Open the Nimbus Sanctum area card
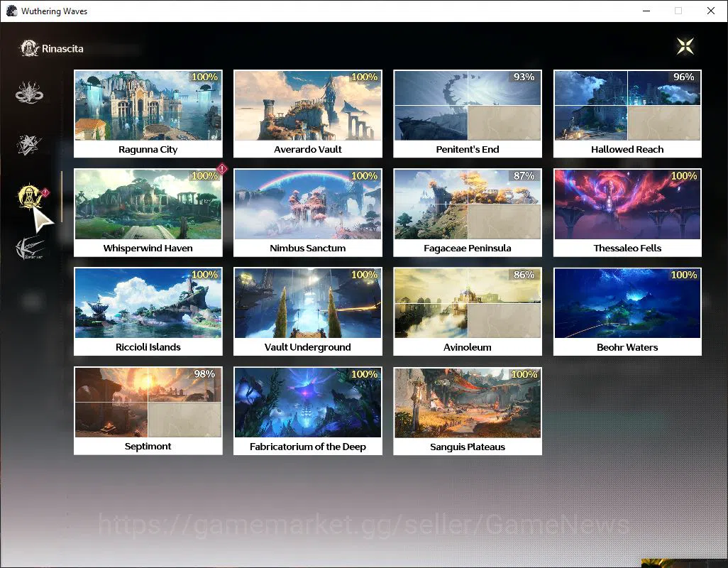Screen dimensions: 728x568 click(308, 213)
